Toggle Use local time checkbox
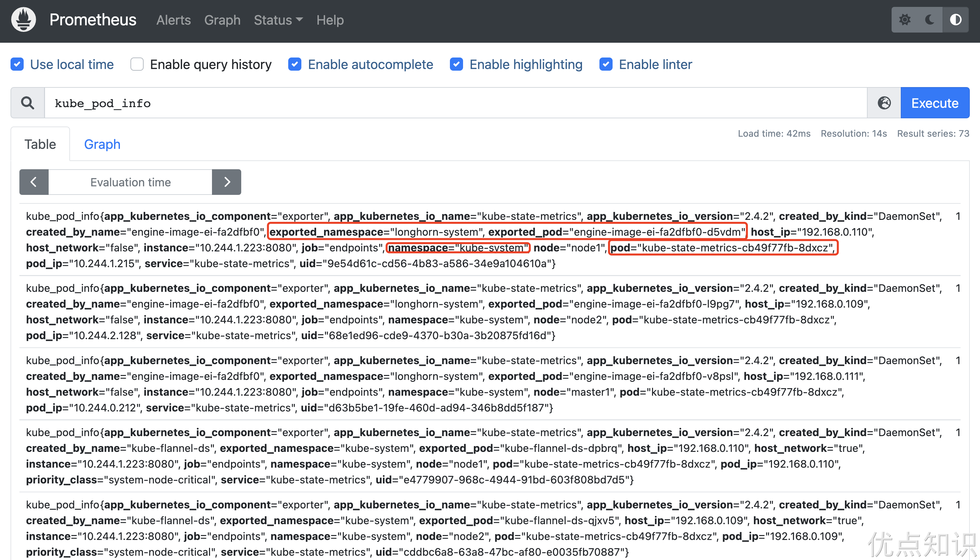This screenshot has width=980, height=560. tap(17, 64)
